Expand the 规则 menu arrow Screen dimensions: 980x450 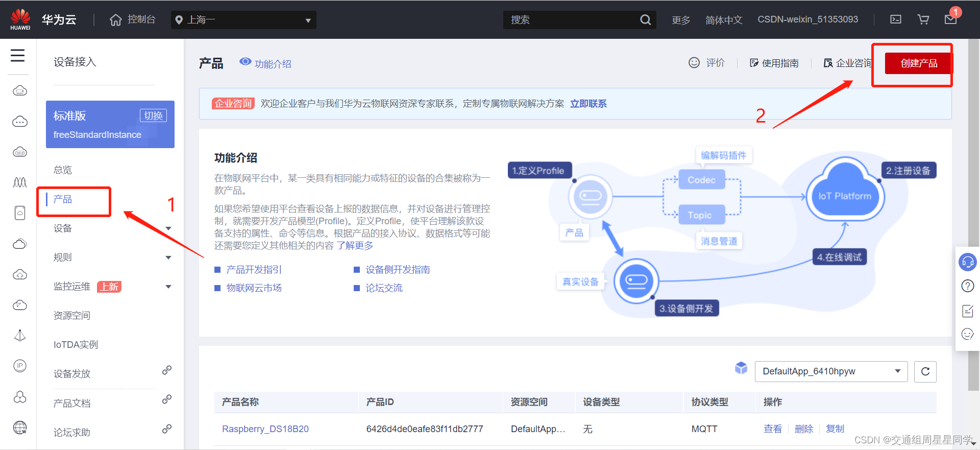(168, 257)
